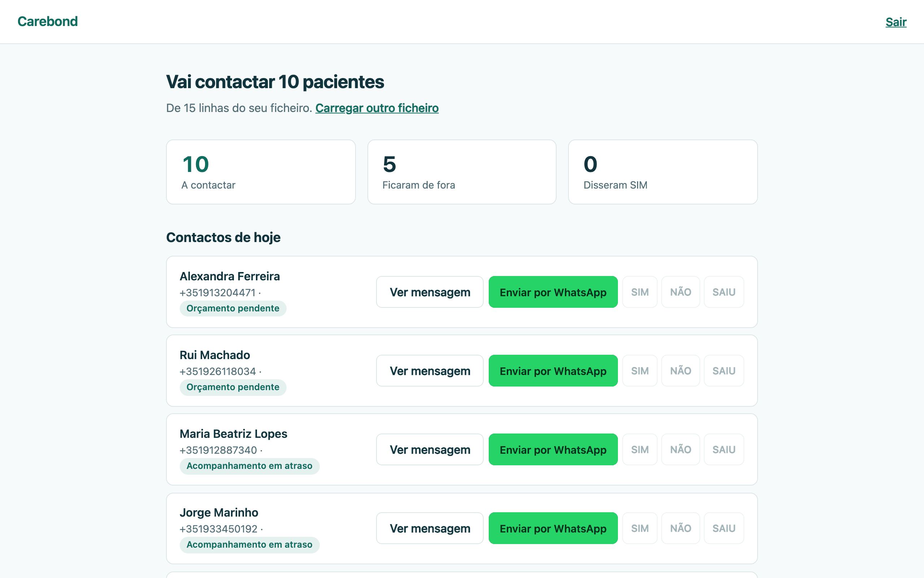Mark Jorge Marinho as NÃO
924x578 pixels.
680,528
